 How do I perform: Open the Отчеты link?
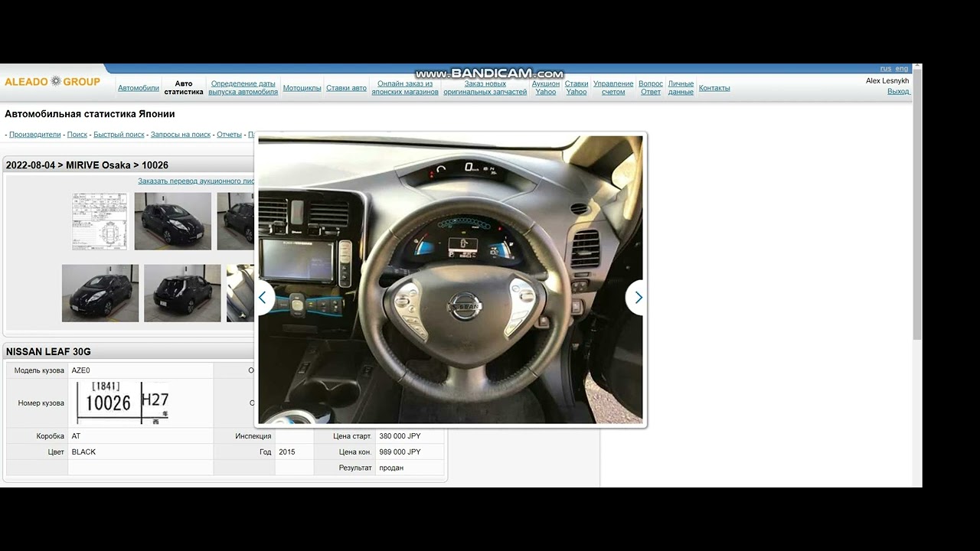(x=229, y=135)
